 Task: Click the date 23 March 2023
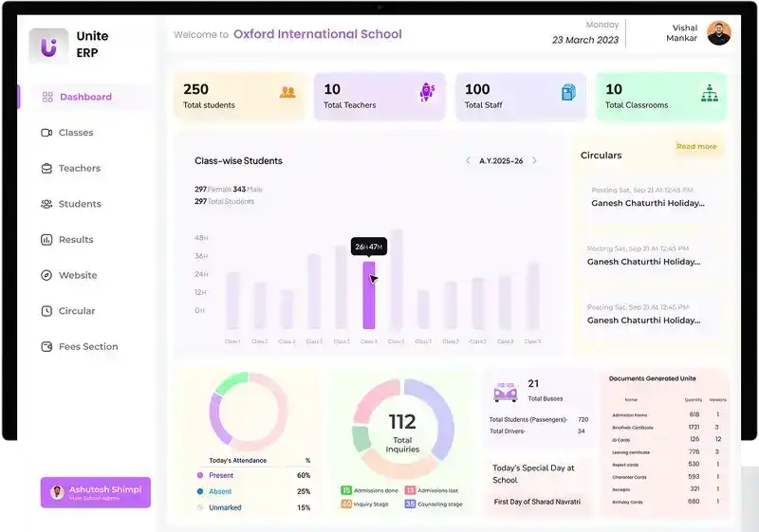click(x=585, y=40)
